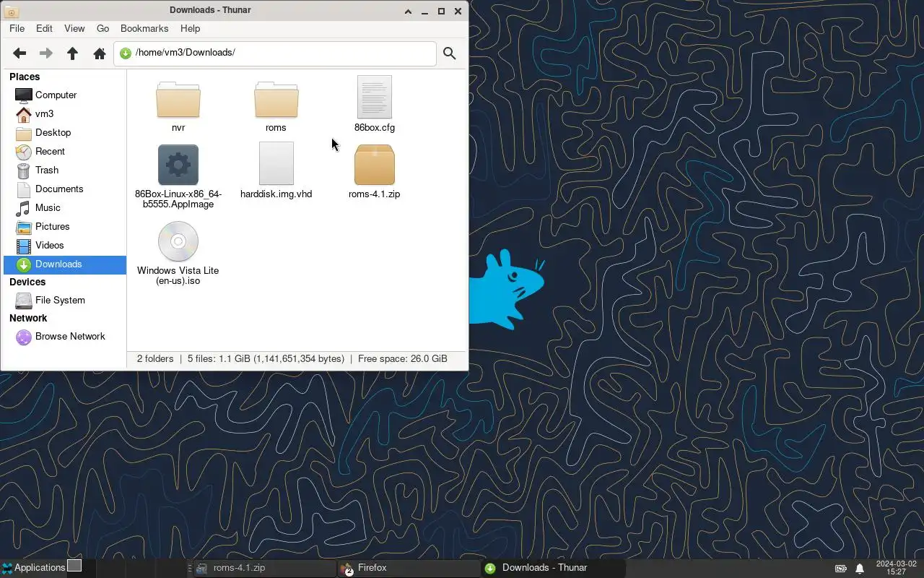Select the Windows Vista Lite disc icon
924x578 pixels.
(x=178, y=241)
